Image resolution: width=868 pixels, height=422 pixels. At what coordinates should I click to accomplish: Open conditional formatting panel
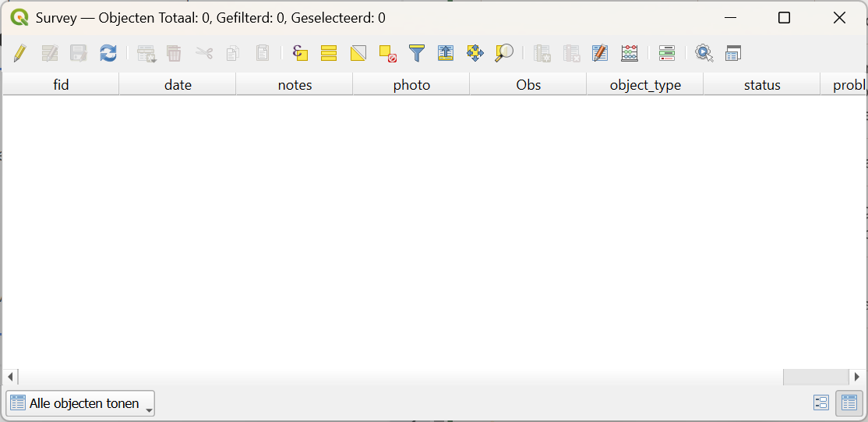click(666, 53)
